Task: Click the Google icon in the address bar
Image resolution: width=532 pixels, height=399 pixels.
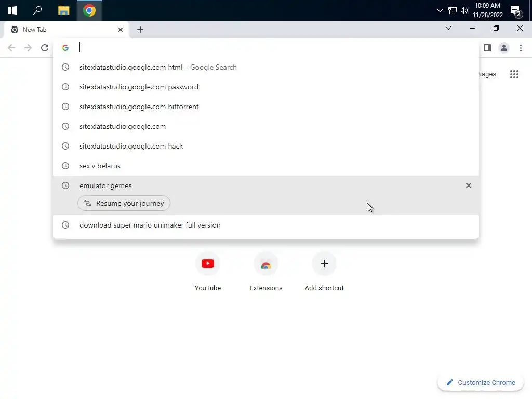Action: pyautogui.click(x=65, y=48)
